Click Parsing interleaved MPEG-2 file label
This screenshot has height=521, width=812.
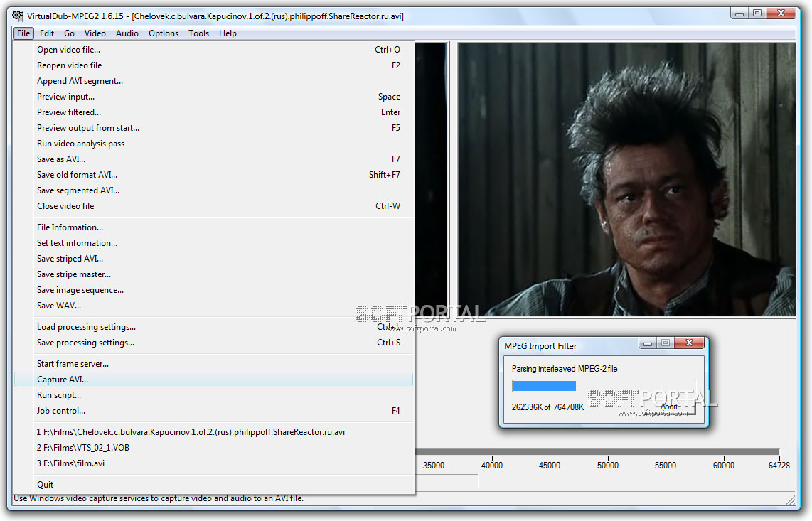coord(565,369)
